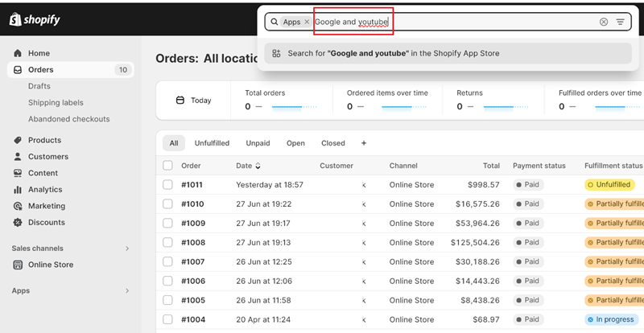Open Abandoned checkouts in sidebar

tap(69, 119)
